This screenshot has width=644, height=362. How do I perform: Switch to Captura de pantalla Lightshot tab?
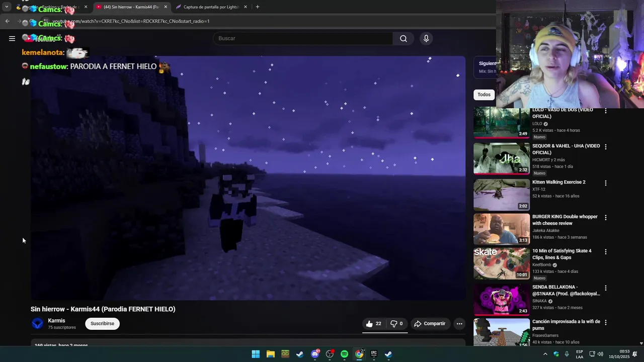click(210, 7)
